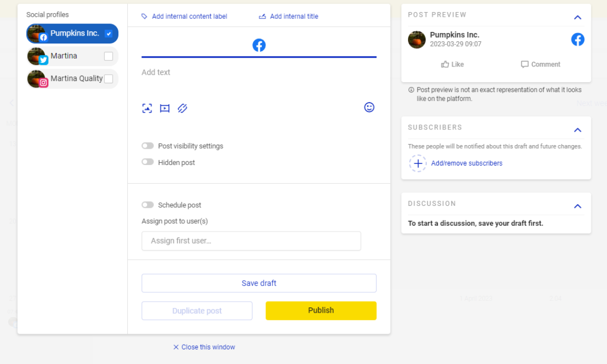Open the emoji picker

click(369, 107)
